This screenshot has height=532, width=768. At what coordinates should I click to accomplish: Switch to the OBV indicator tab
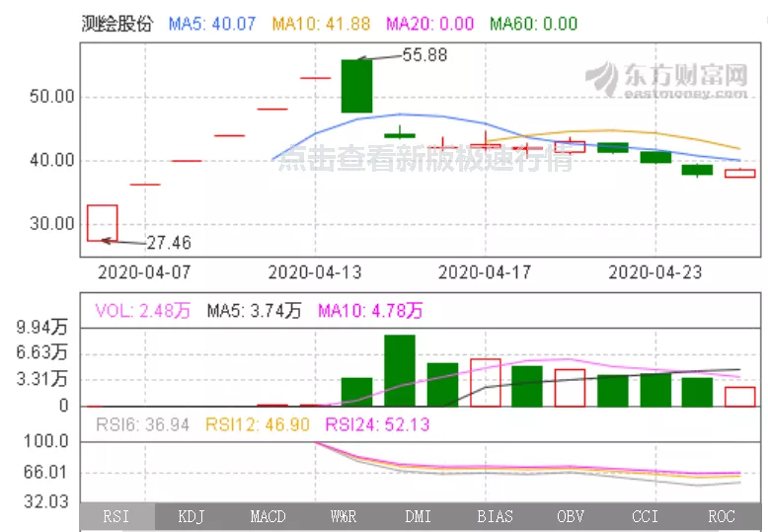[x=571, y=517]
